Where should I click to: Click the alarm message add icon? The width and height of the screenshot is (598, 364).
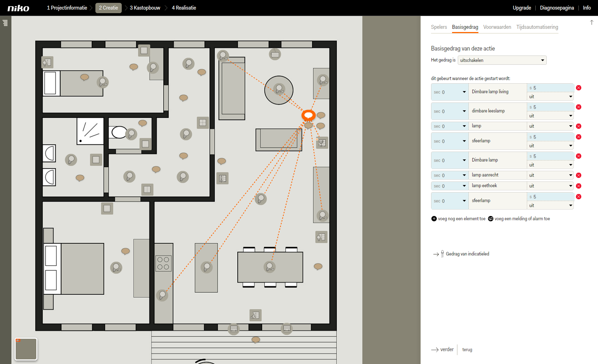491,219
